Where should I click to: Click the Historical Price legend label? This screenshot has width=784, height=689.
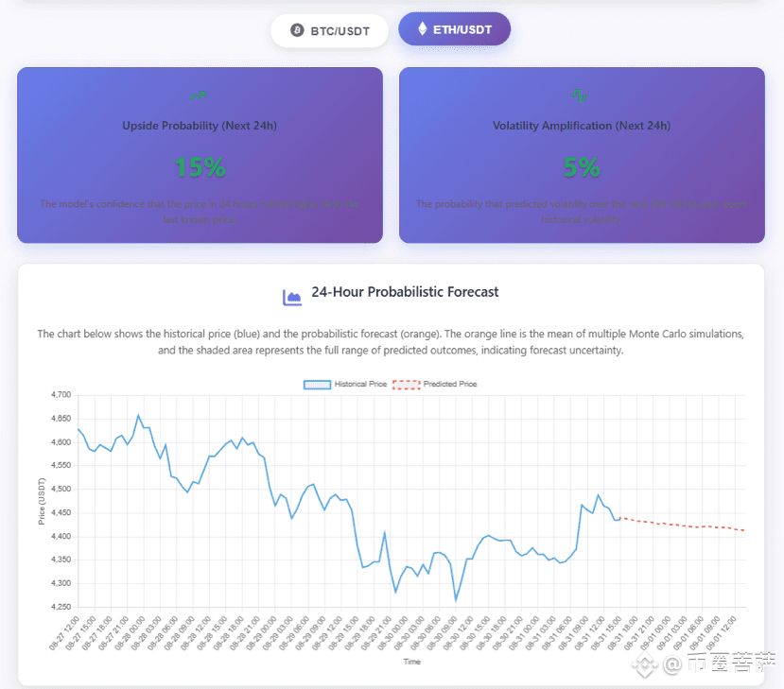point(360,384)
